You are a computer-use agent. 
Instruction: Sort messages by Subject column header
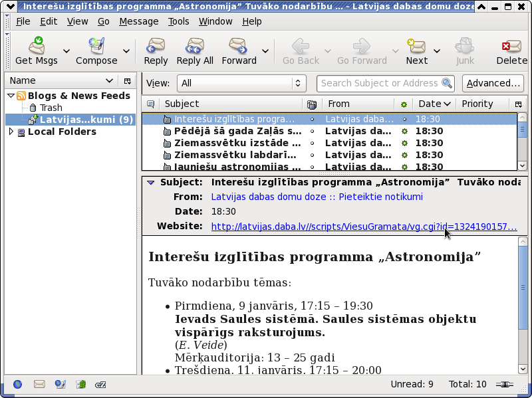(x=231, y=104)
